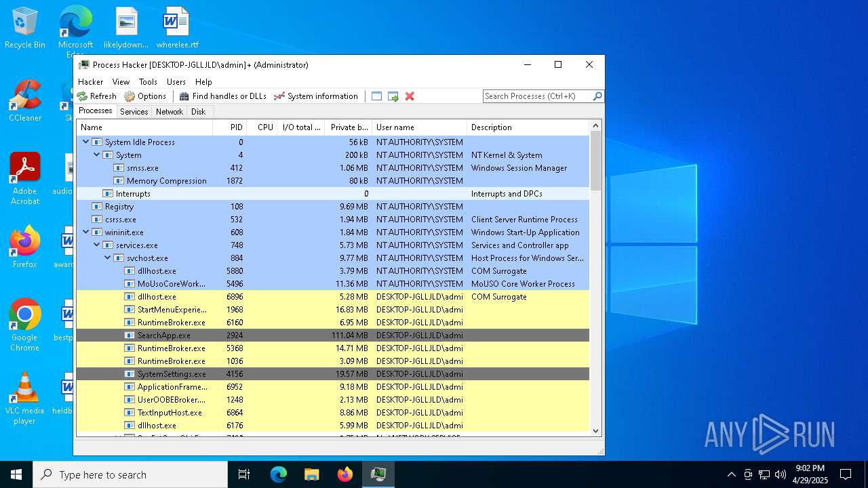
Task: Open VLC media player shortcut
Action: point(25,399)
